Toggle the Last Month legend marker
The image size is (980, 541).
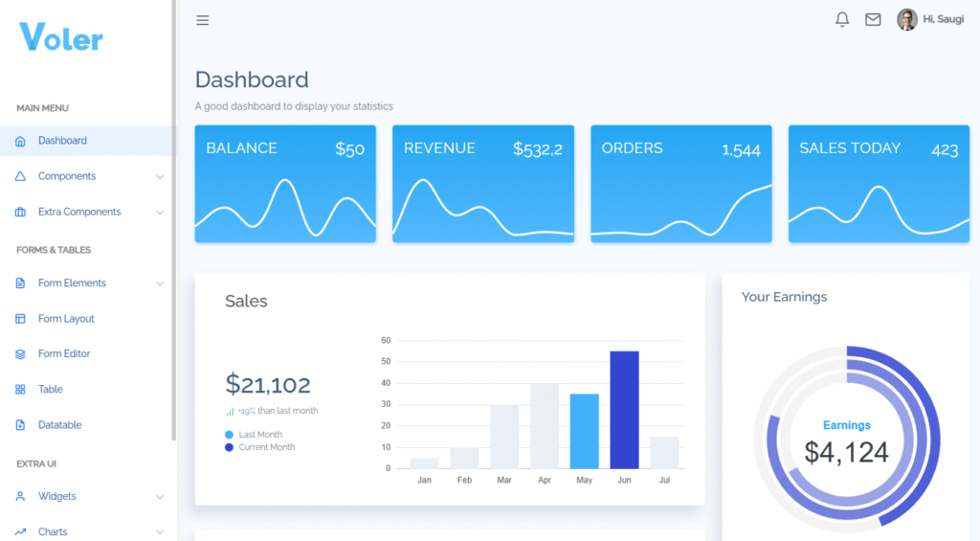click(230, 435)
